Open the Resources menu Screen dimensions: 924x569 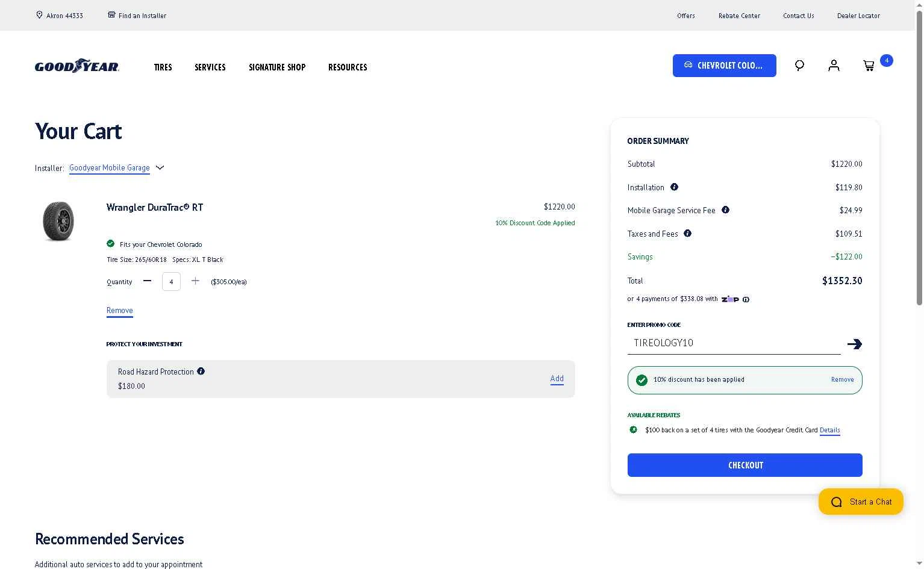pyautogui.click(x=348, y=67)
